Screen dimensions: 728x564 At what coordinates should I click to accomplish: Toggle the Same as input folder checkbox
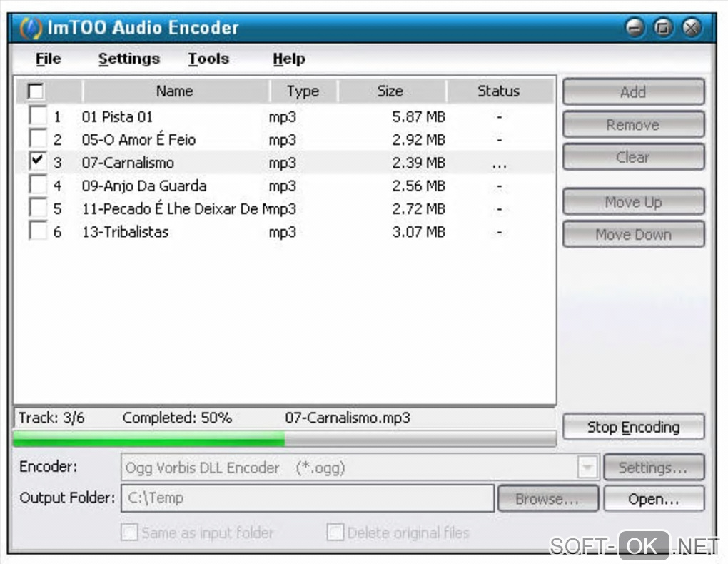click(x=129, y=532)
